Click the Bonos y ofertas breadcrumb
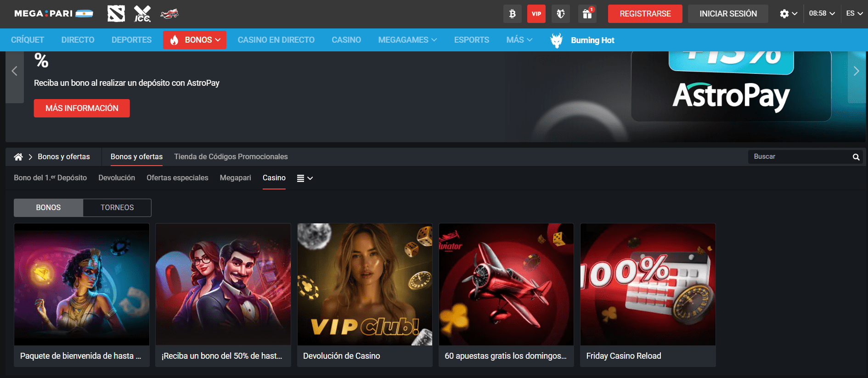Image resolution: width=868 pixels, height=378 pixels. coord(64,157)
